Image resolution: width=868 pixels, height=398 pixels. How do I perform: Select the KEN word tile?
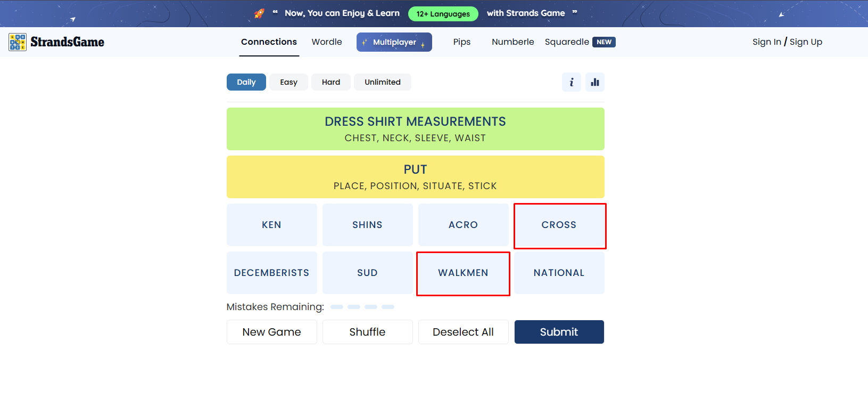271,225
